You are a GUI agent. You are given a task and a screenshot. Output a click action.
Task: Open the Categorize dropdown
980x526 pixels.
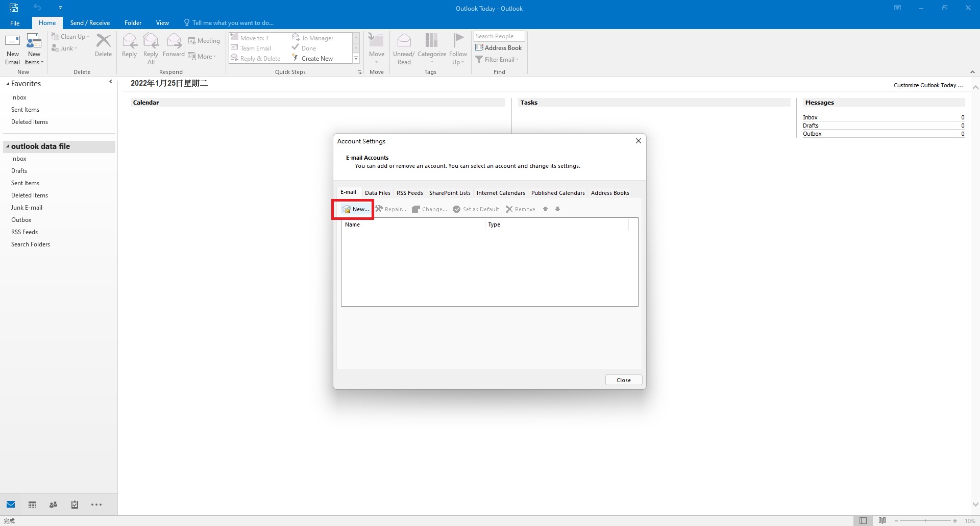click(432, 49)
